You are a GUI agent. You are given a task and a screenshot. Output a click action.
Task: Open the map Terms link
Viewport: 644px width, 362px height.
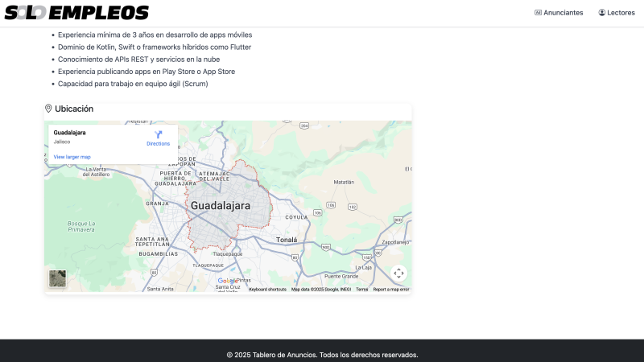[x=361, y=290]
